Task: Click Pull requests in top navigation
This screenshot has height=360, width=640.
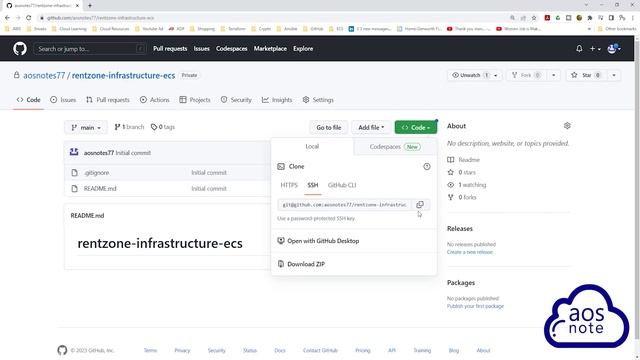Action: [x=170, y=49]
